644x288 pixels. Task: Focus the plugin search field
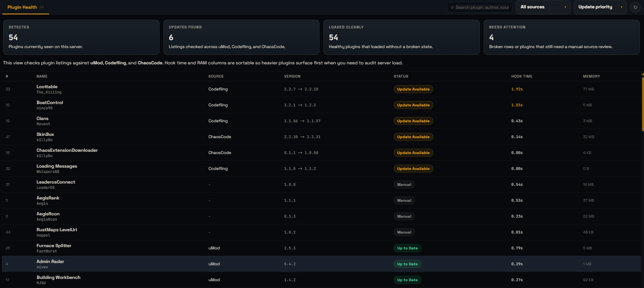tap(480, 7)
